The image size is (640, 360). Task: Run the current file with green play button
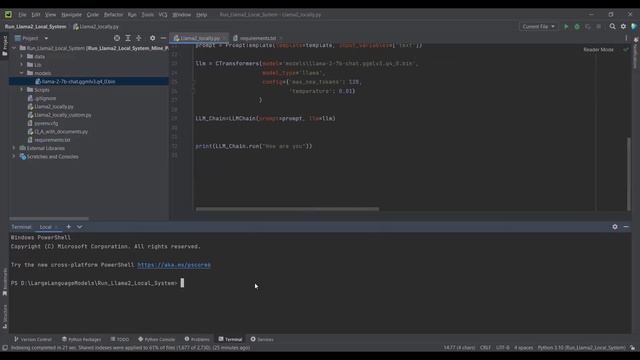566,27
